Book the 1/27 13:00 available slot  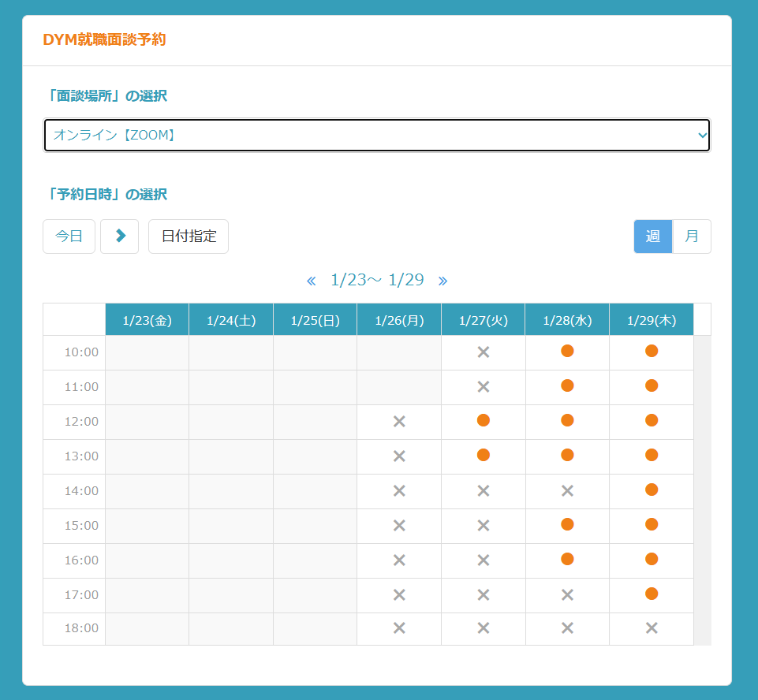pos(484,456)
